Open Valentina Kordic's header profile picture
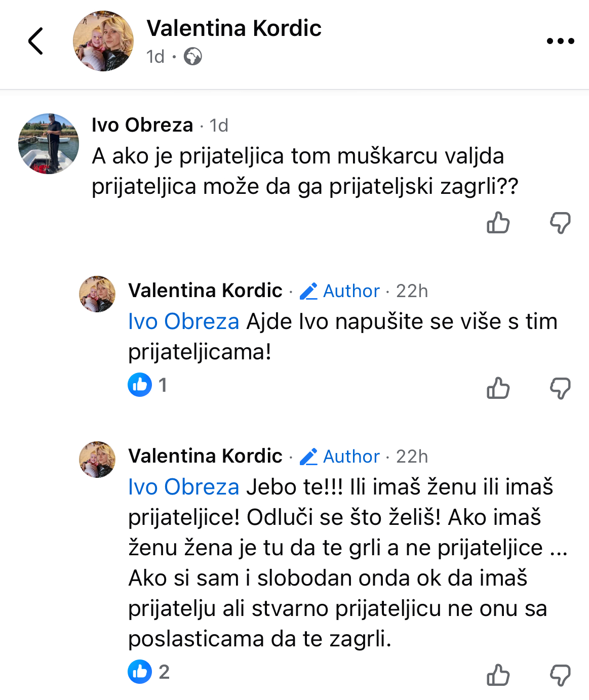 [103, 41]
